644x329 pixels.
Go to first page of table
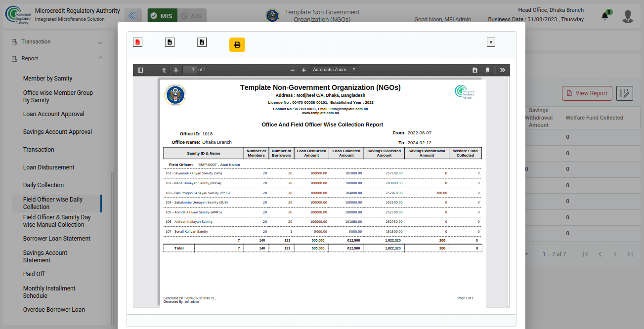click(x=586, y=254)
